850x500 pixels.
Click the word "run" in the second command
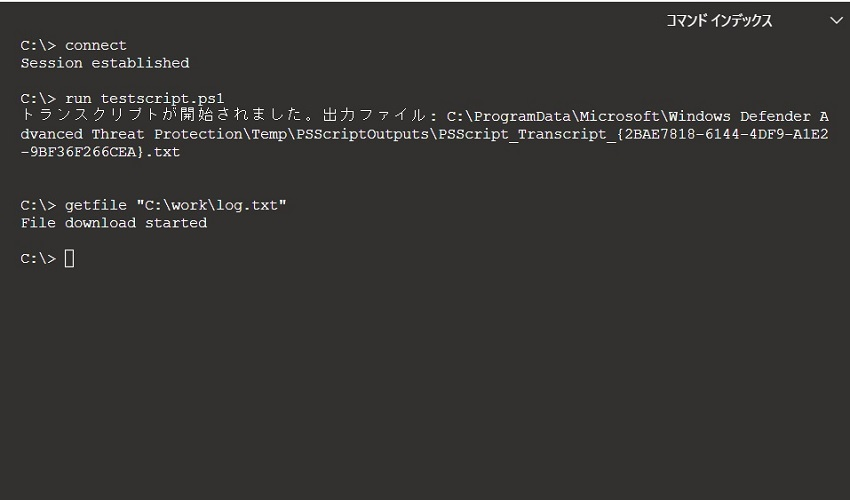78,98
